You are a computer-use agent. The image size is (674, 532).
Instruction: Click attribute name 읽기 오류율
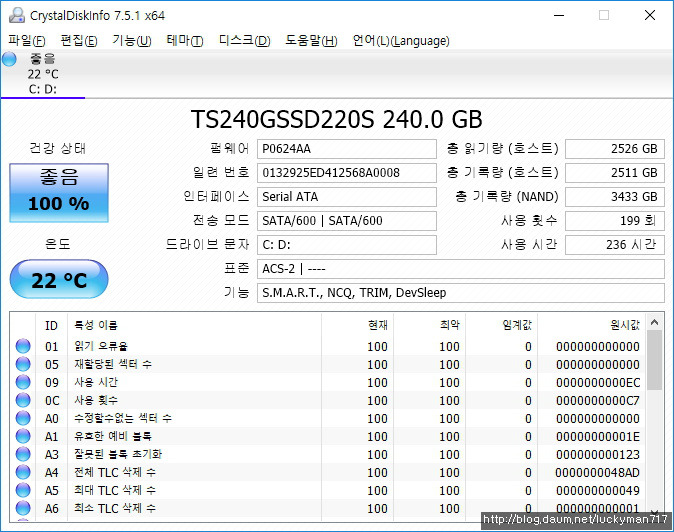pos(101,346)
